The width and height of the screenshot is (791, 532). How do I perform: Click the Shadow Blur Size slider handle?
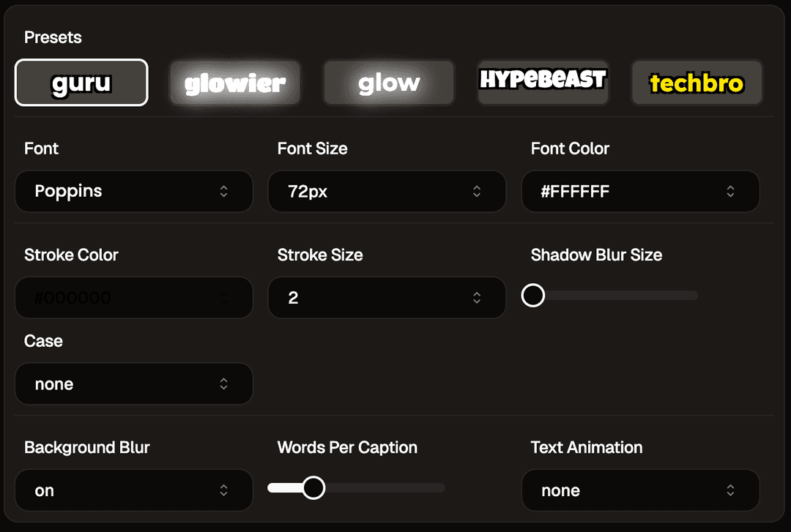tap(533, 296)
